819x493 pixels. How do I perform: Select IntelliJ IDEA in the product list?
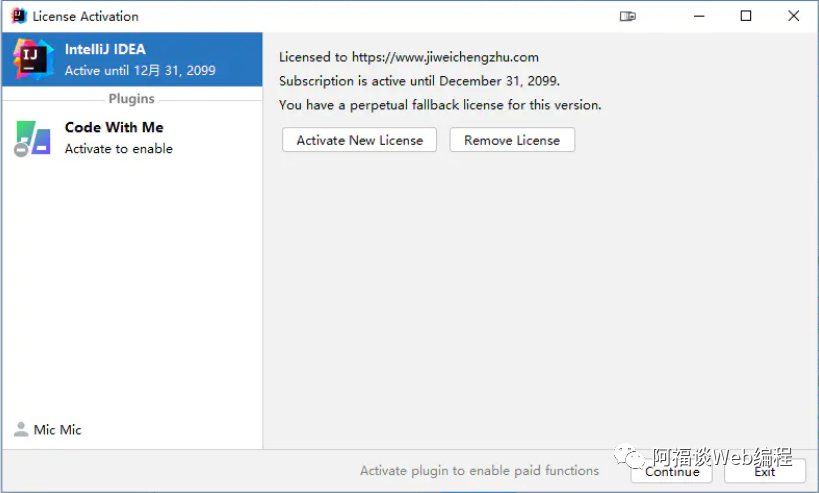[x=132, y=59]
